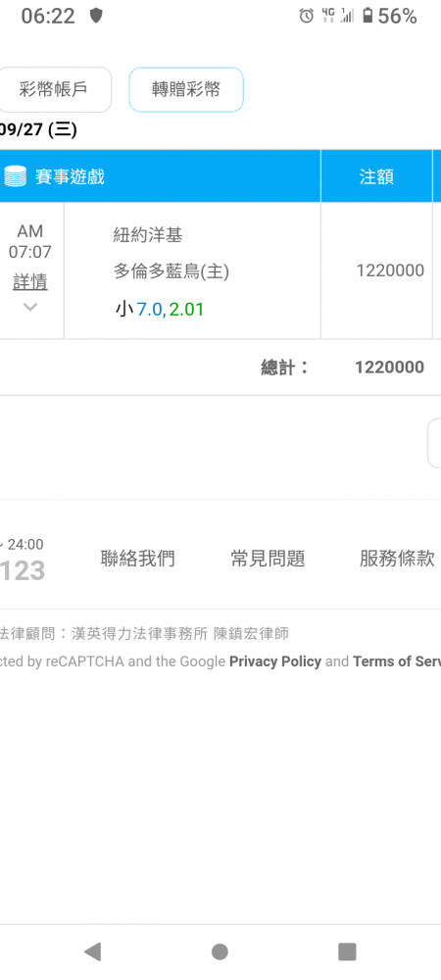Tap the battery icon in status bar
Screen dimensions: 441x980
pyautogui.click(x=367, y=17)
